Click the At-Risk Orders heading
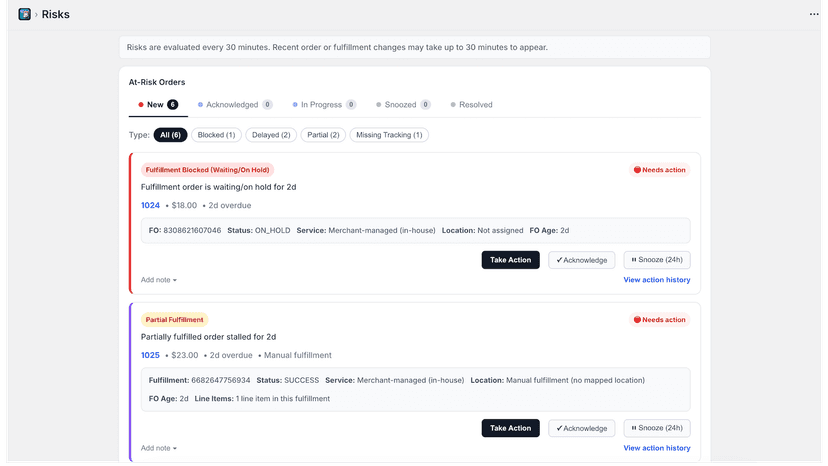The height and width of the screenshot is (466, 828). click(157, 82)
